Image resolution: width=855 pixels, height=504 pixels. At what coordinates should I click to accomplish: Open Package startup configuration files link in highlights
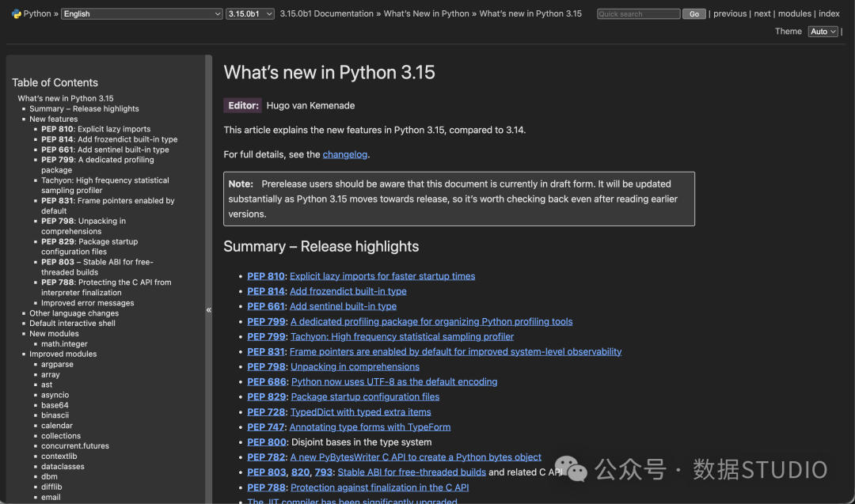[x=365, y=397]
